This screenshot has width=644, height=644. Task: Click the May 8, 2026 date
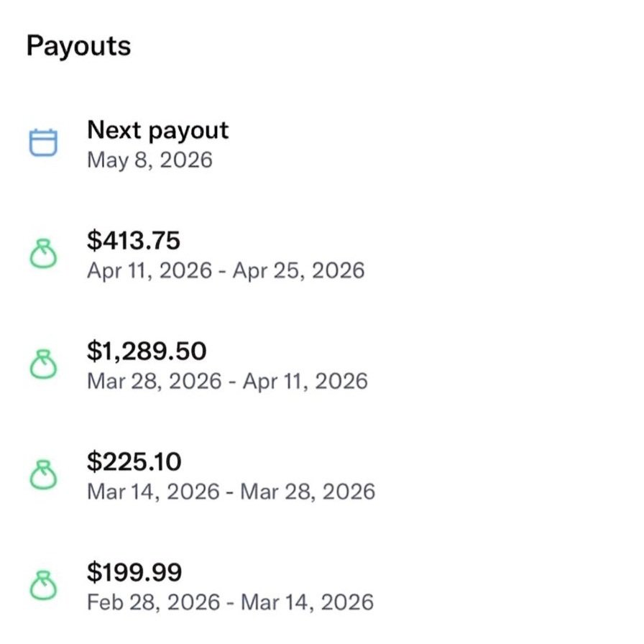[149, 160]
